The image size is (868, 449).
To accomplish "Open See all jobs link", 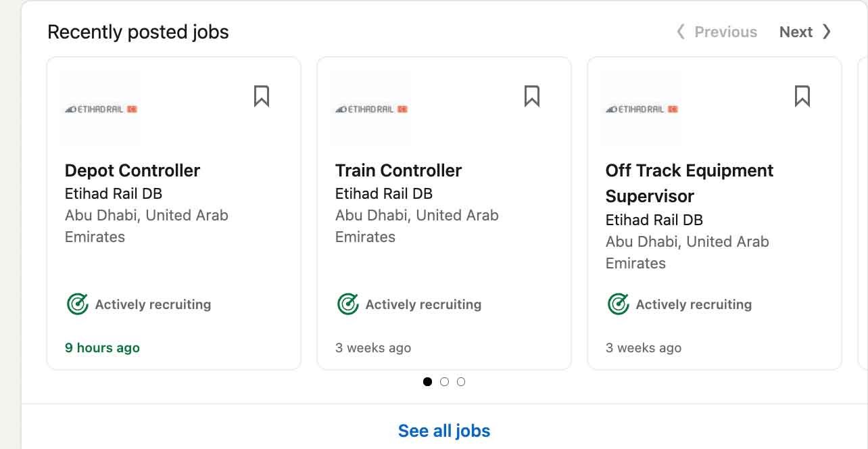I will pos(444,431).
